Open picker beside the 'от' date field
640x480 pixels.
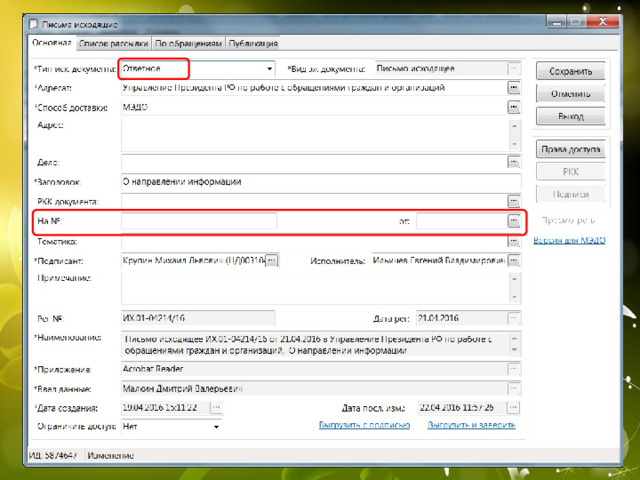click(514, 220)
